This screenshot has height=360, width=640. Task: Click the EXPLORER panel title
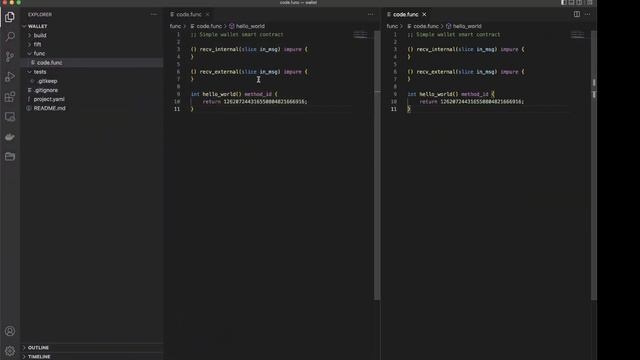click(x=40, y=14)
